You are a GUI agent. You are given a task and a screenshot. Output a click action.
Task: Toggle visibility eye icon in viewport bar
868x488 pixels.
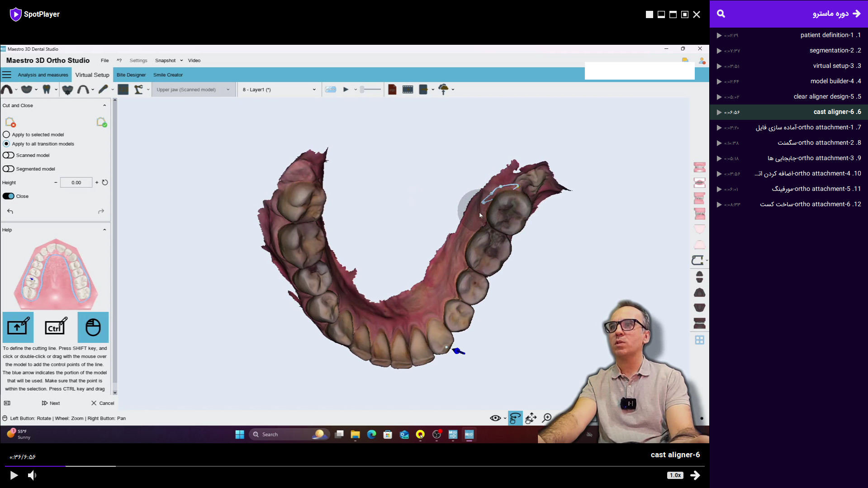(x=495, y=418)
